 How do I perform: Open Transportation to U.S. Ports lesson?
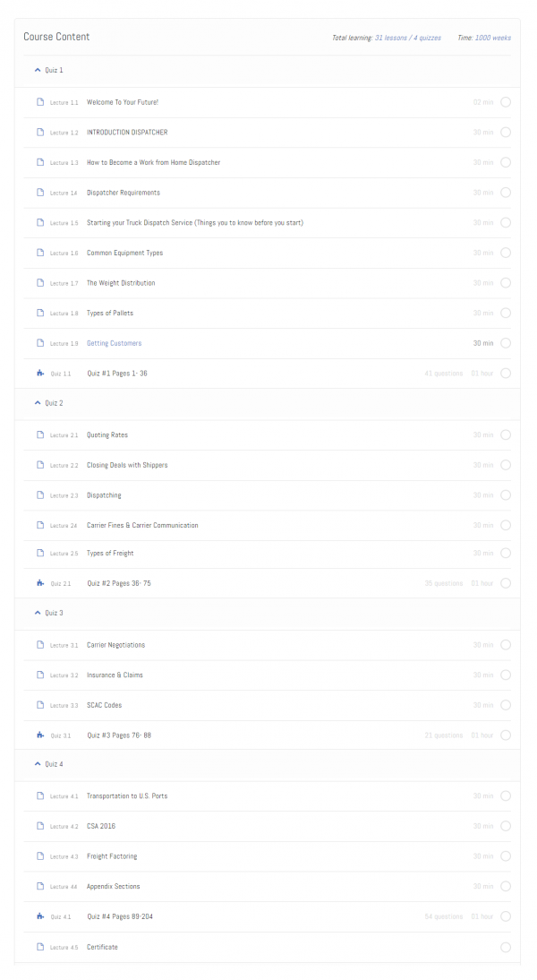coord(127,795)
